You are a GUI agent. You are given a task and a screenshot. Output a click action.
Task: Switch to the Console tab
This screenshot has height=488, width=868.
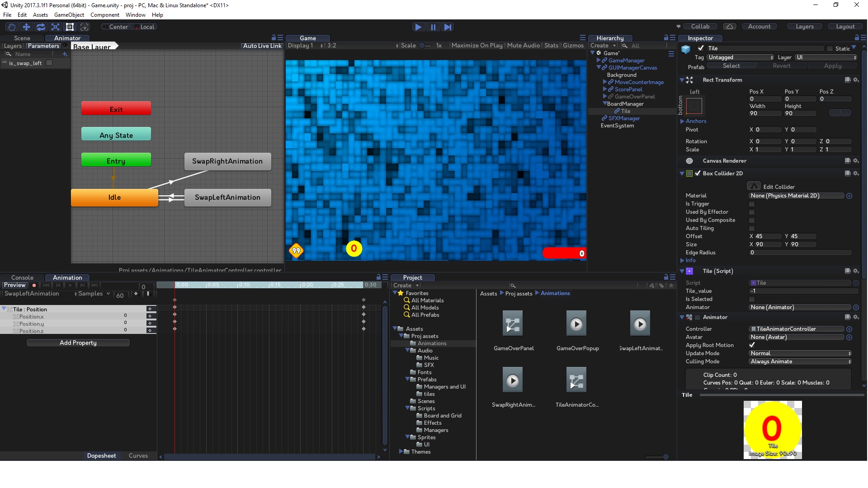(23, 277)
